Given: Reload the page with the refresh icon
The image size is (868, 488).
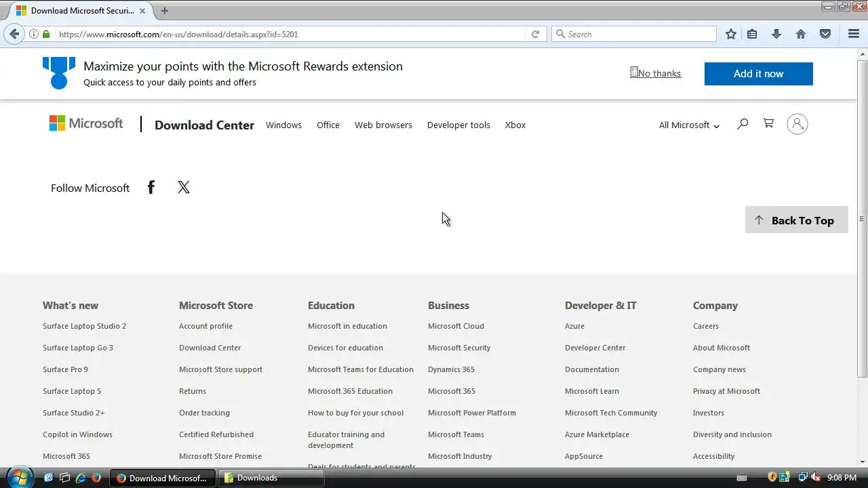Looking at the screenshot, I should (x=535, y=34).
